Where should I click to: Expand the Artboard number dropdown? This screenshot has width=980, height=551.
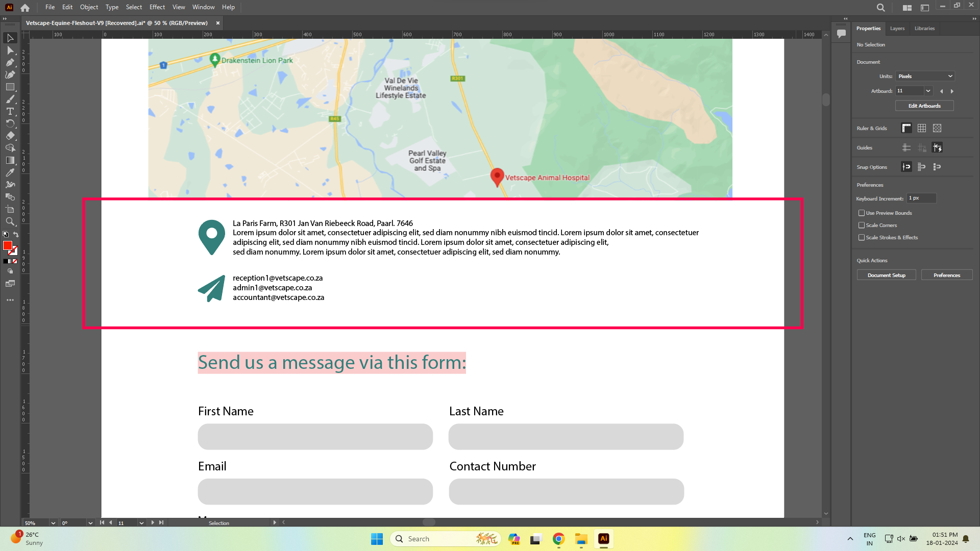point(928,91)
